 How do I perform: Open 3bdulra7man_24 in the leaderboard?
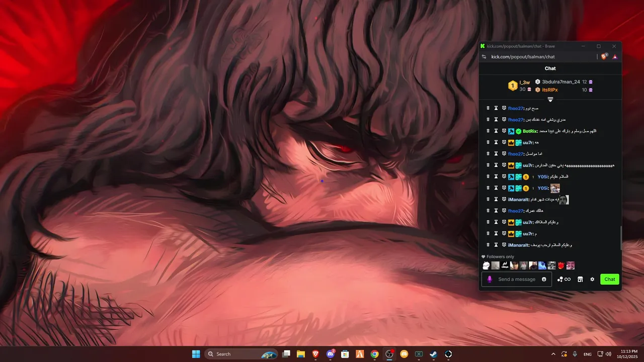[x=561, y=81]
